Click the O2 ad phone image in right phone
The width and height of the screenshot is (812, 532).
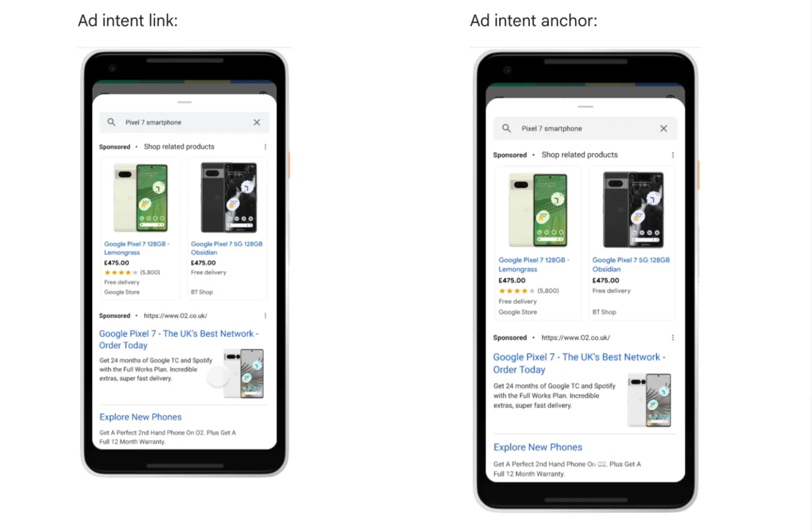pyautogui.click(x=649, y=400)
